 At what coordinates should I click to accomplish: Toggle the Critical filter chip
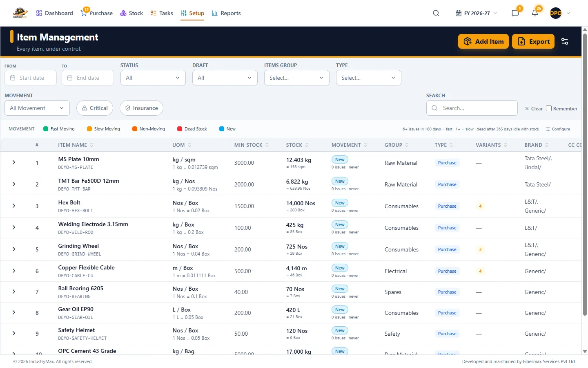tap(95, 108)
